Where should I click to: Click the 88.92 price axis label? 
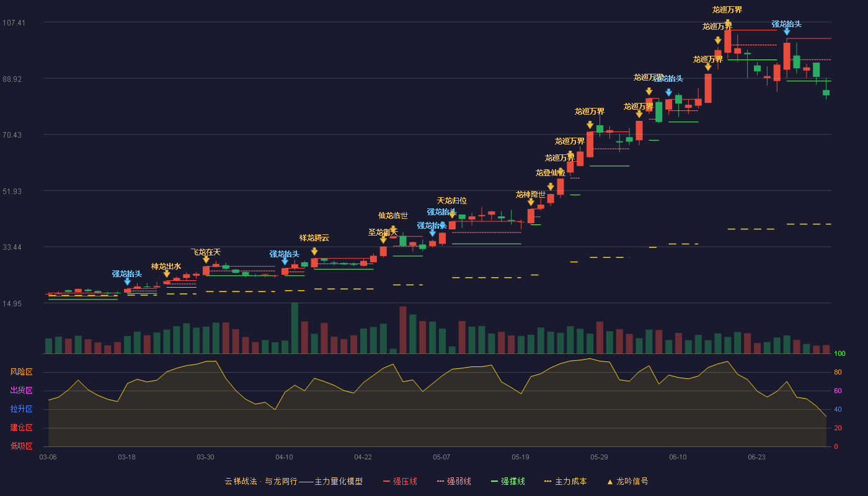click(14, 79)
